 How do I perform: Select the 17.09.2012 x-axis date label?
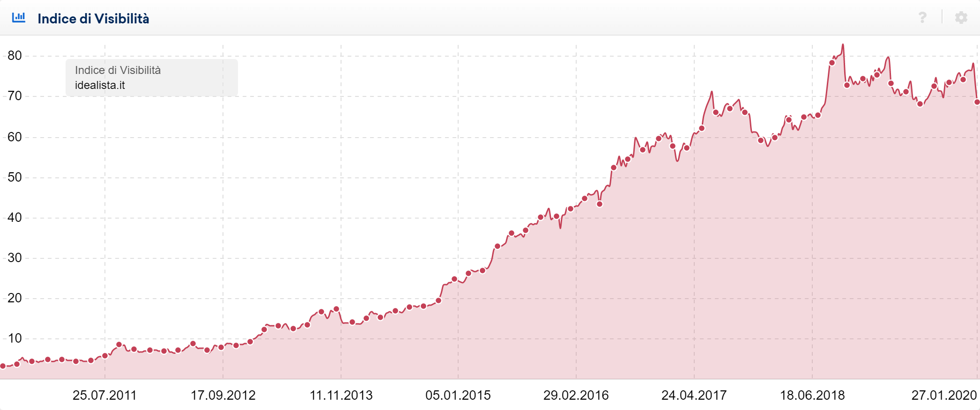coord(223,395)
